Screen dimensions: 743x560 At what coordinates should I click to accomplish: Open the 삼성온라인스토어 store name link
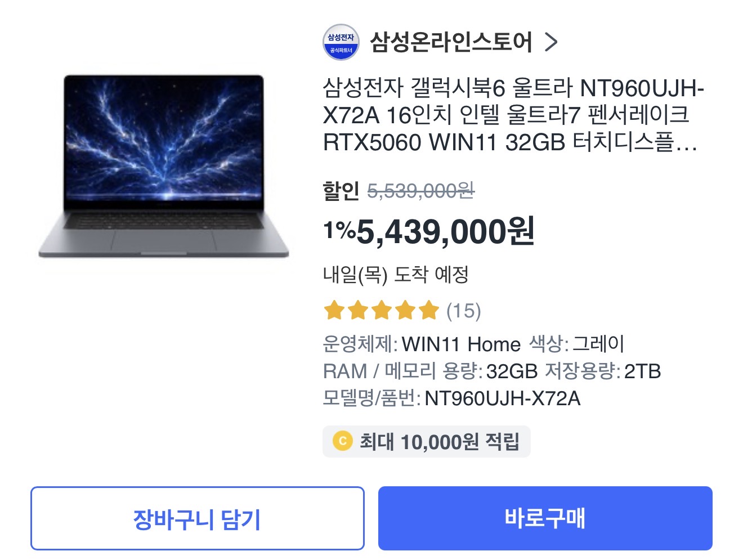451,42
